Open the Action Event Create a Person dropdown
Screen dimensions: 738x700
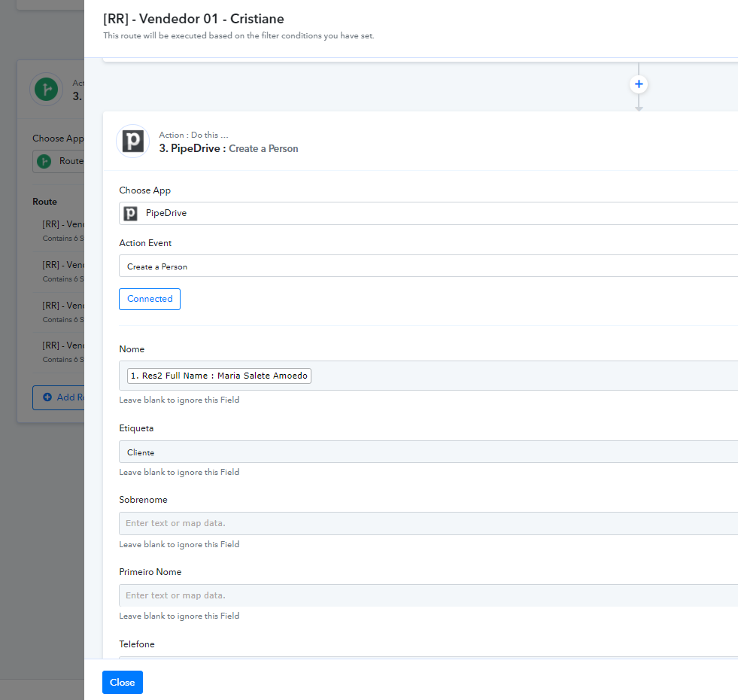[428, 266]
